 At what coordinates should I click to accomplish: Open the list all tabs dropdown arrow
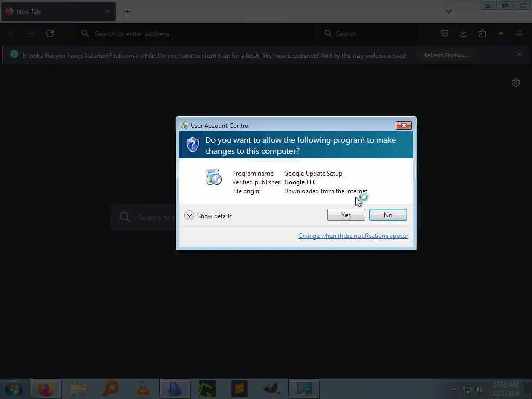448,11
